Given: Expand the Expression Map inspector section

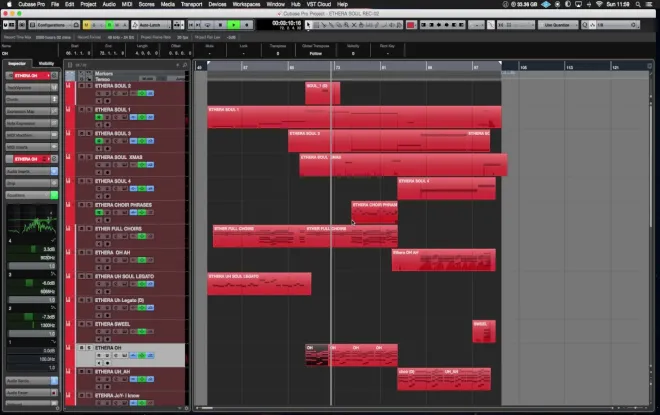Looking at the screenshot, I should (x=32, y=111).
